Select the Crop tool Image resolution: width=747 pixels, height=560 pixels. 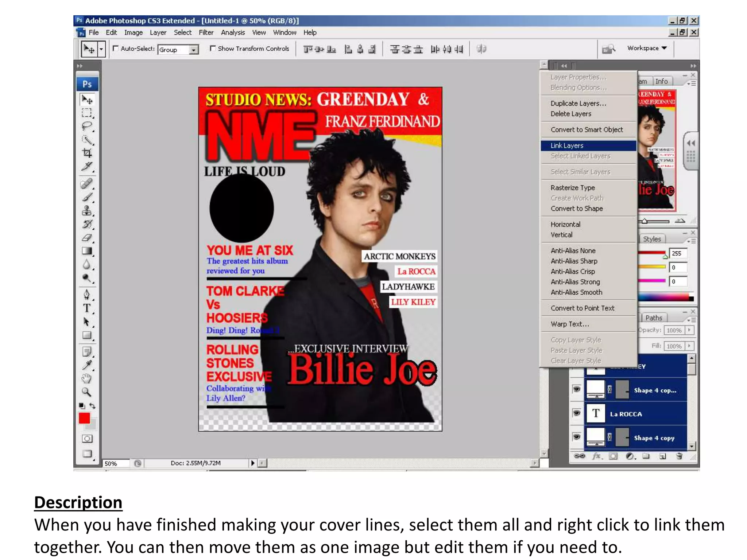tap(87, 153)
